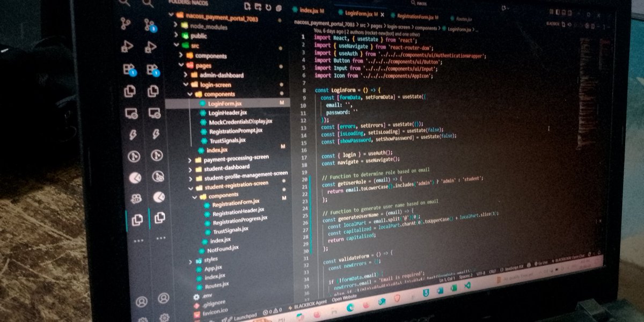Open Excel from the taskbar

click(454, 289)
